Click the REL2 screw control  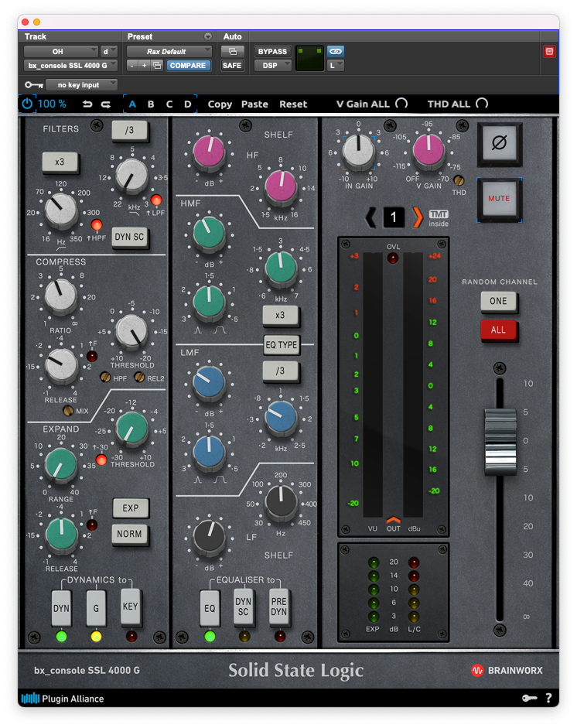click(139, 377)
